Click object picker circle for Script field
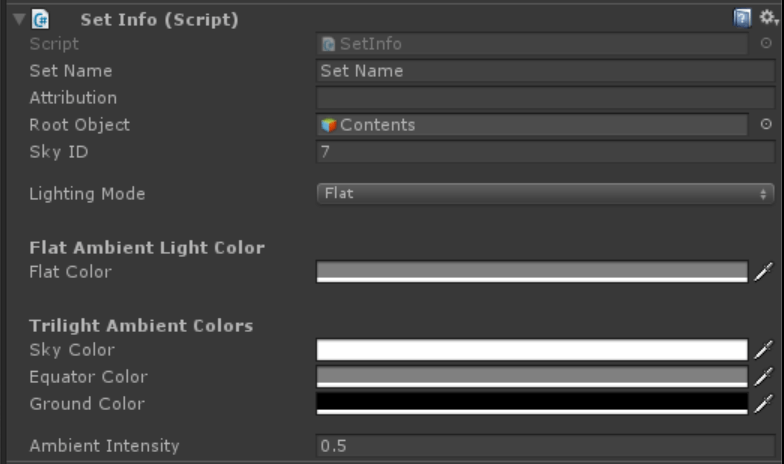This screenshot has width=784, height=464. point(766,44)
